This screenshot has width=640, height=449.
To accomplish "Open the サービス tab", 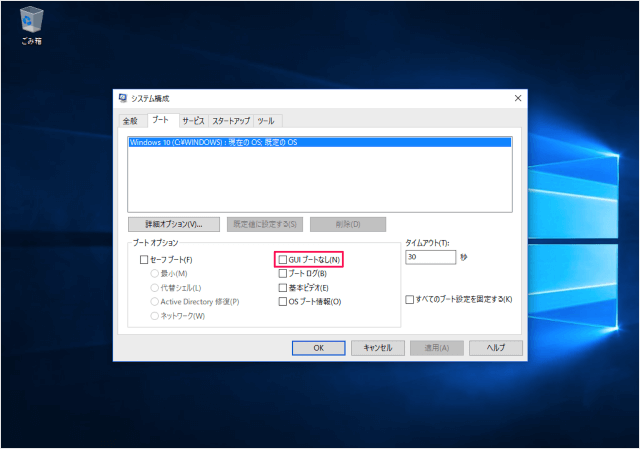I will click(193, 121).
